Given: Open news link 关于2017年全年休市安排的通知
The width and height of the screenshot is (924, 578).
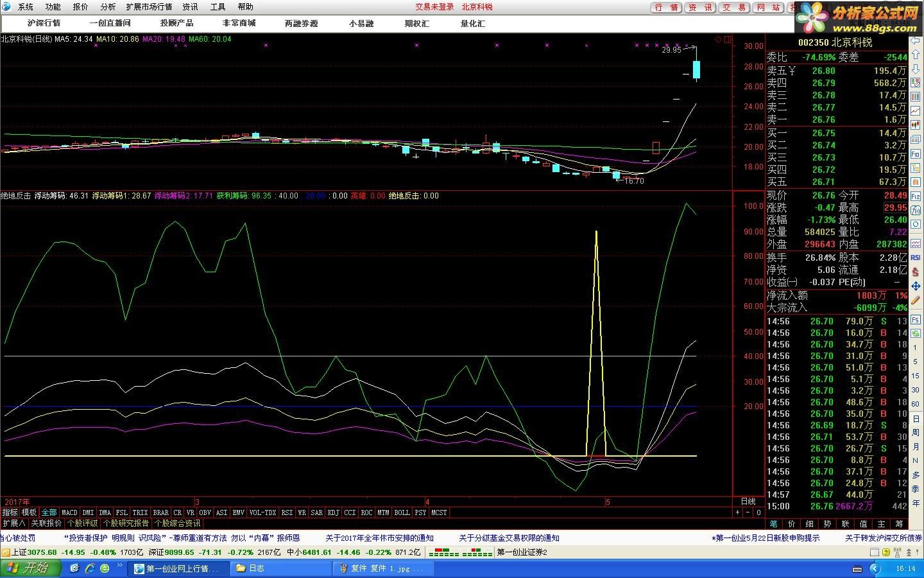Looking at the screenshot, I should click(x=379, y=538).
